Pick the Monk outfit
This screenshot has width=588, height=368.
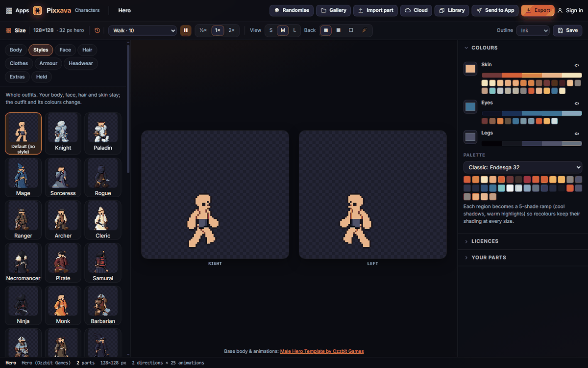(x=63, y=305)
